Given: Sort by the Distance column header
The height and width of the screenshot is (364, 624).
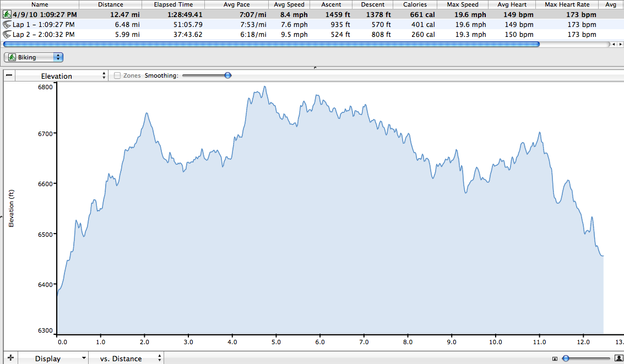Looking at the screenshot, I should [x=110, y=4].
